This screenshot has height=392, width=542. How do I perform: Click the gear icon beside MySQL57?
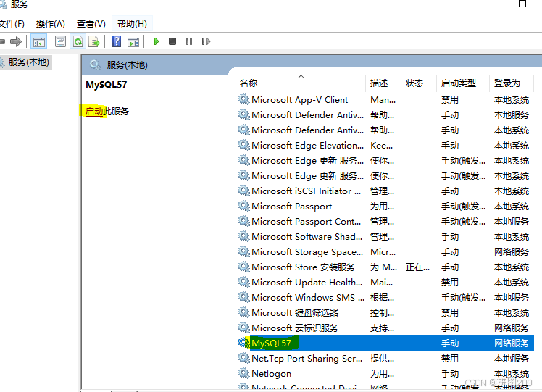point(244,343)
